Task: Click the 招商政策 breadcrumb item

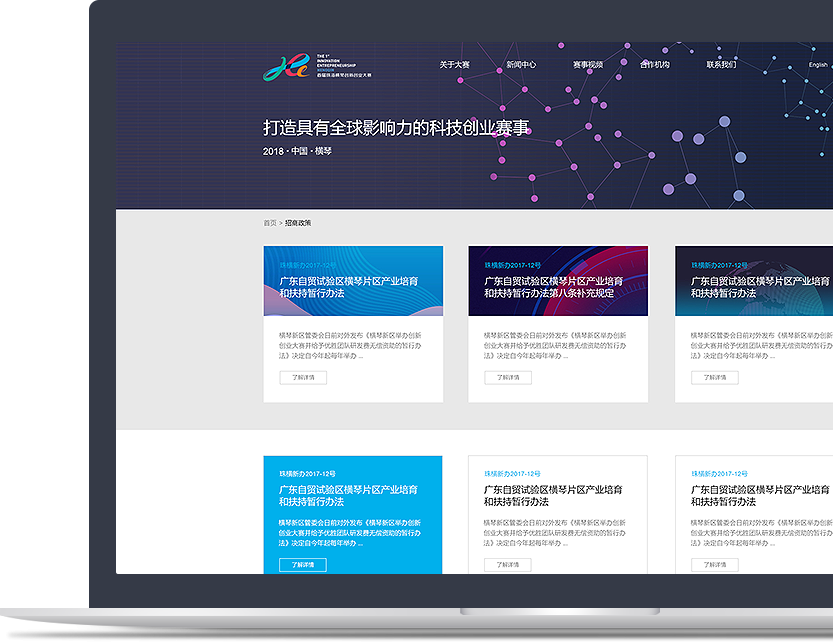Action: pos(298,223)
